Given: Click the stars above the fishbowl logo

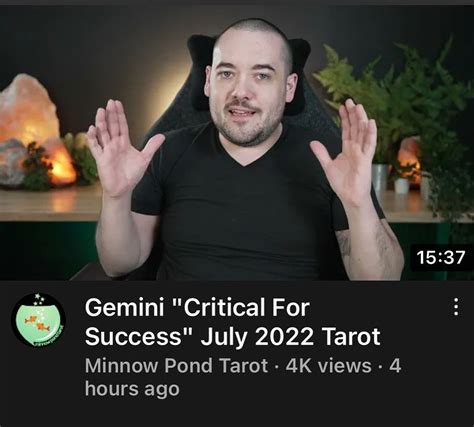Looking at the screenshot, I should (39, 299).
